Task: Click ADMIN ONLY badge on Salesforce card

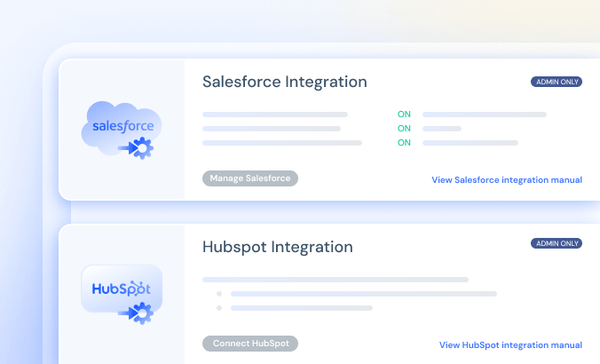Action: click(x=557, y=82)
